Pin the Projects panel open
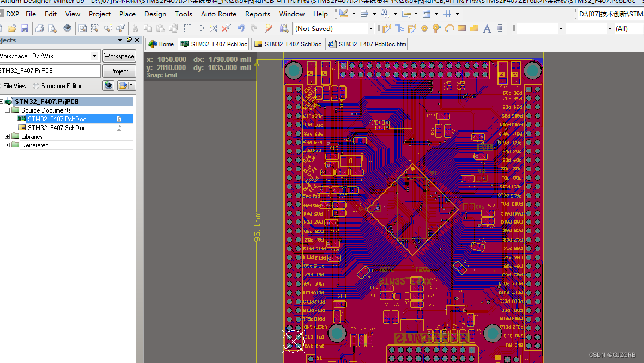Screen dimensions: 644x363 click(x=129, y=40)
